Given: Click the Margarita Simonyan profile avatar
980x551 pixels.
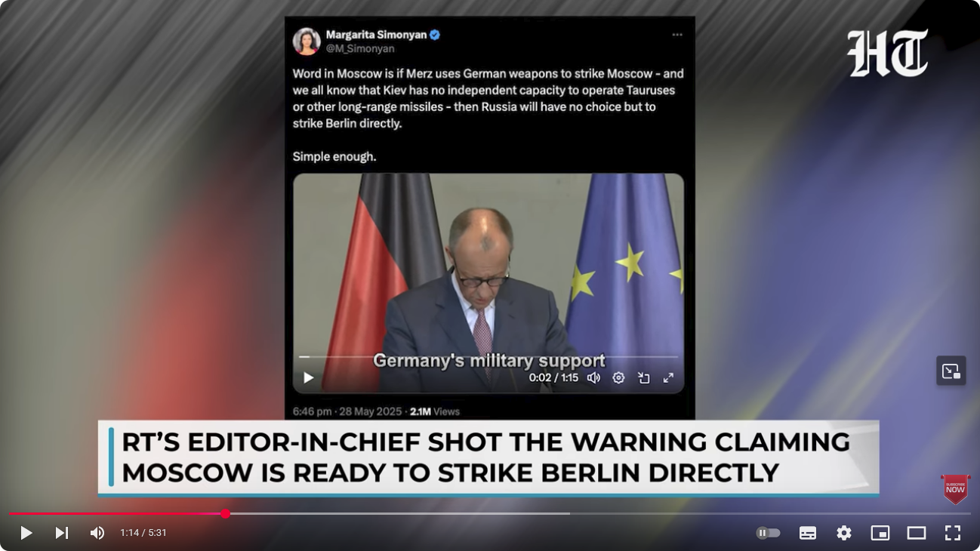Looking at the screenshot, I should pos(307,42).
